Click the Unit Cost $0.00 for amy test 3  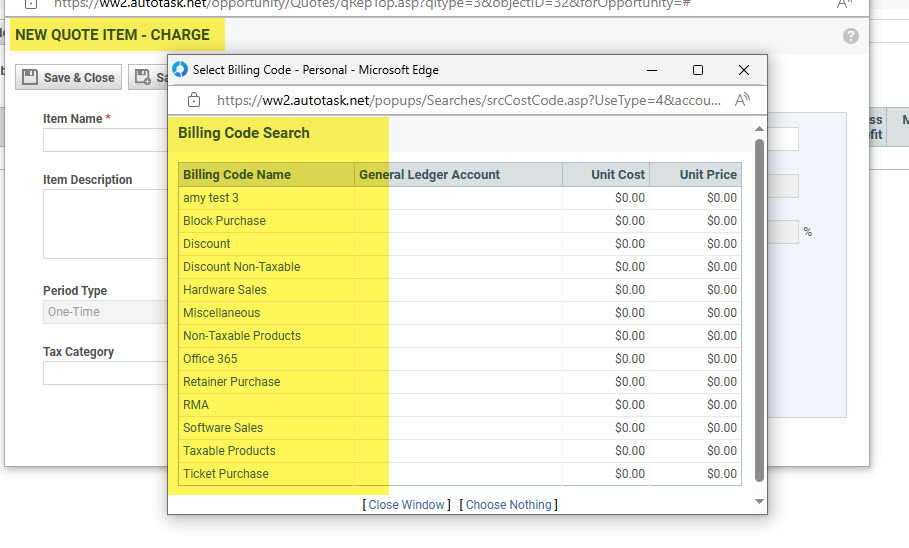point(630,198)
